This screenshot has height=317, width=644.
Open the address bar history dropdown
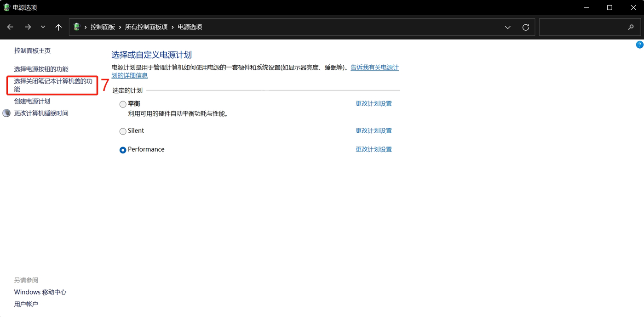[x=507, y=27]
